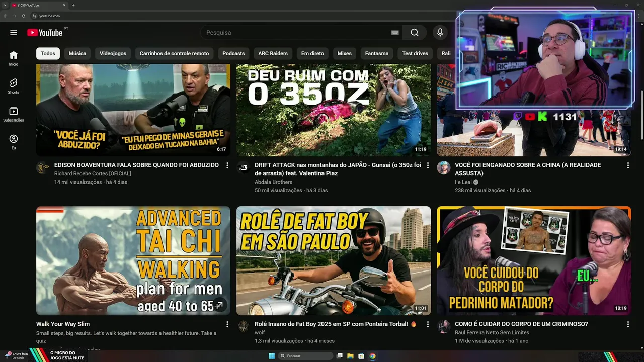This screenshot has width=644, height=362.
Task: Open a new browser tab with plus
Action: click(x=73, y=5)
